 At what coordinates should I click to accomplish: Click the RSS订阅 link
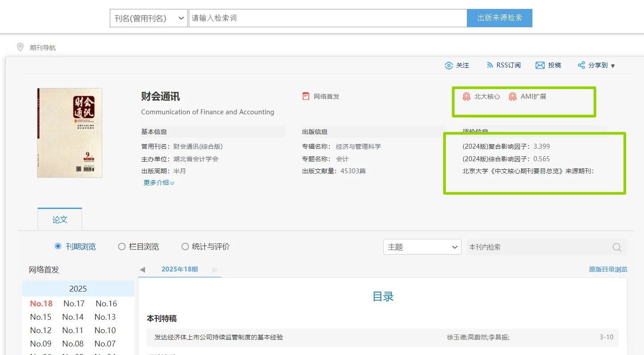(x=508, y=65)
